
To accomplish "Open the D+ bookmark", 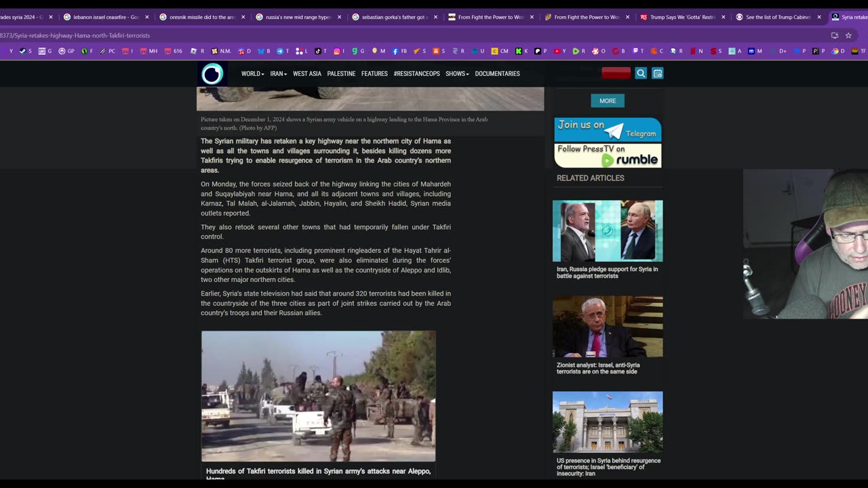I will 778,51.
